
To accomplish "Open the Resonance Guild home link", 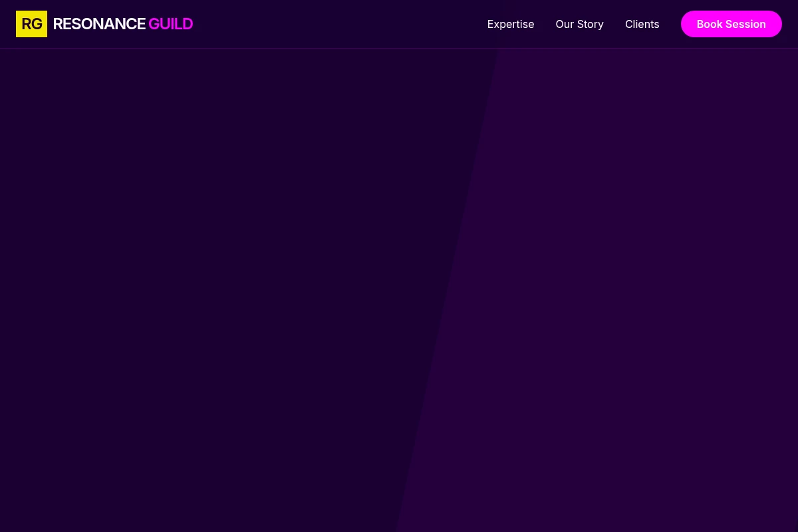I will pyautogui.click(x=104, y=24).
